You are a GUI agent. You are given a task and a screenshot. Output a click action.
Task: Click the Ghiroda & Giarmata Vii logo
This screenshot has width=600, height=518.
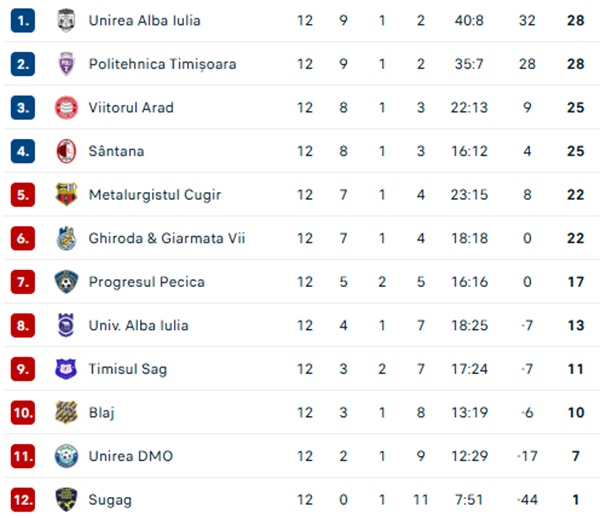tap(65, 238)
